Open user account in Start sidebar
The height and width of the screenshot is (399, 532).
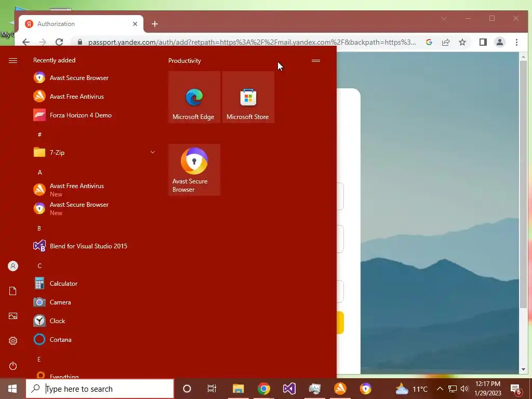click(x=13, y=266)
